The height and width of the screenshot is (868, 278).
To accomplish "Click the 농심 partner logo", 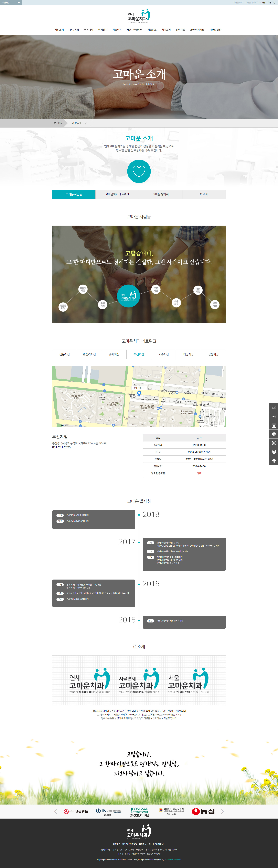I will coord(203,811).
